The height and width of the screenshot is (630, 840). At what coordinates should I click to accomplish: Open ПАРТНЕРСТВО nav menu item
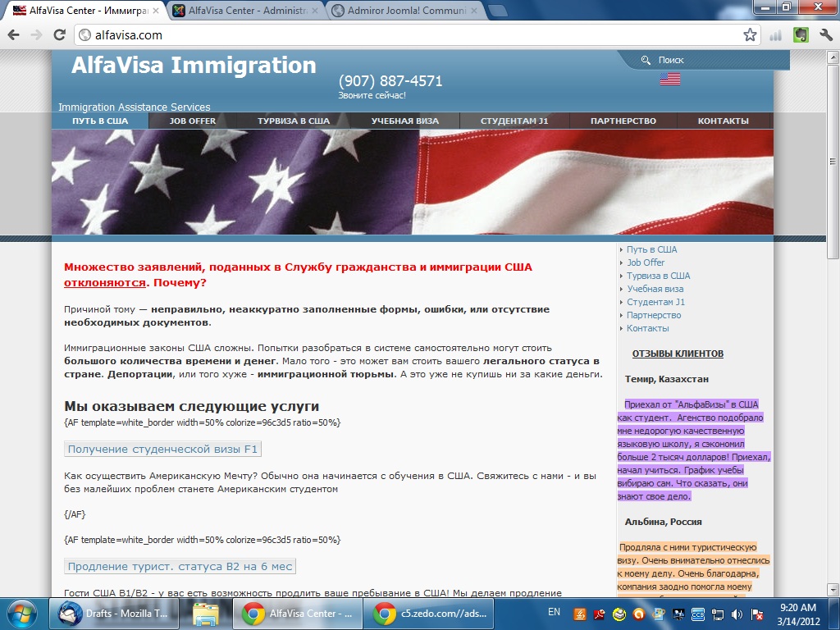[x=623, y=121]
